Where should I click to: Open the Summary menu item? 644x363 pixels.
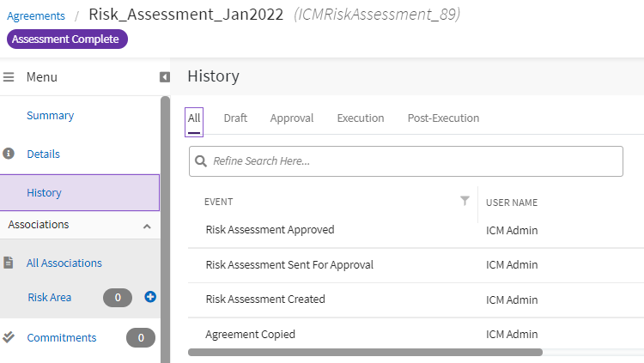[50, 116]
